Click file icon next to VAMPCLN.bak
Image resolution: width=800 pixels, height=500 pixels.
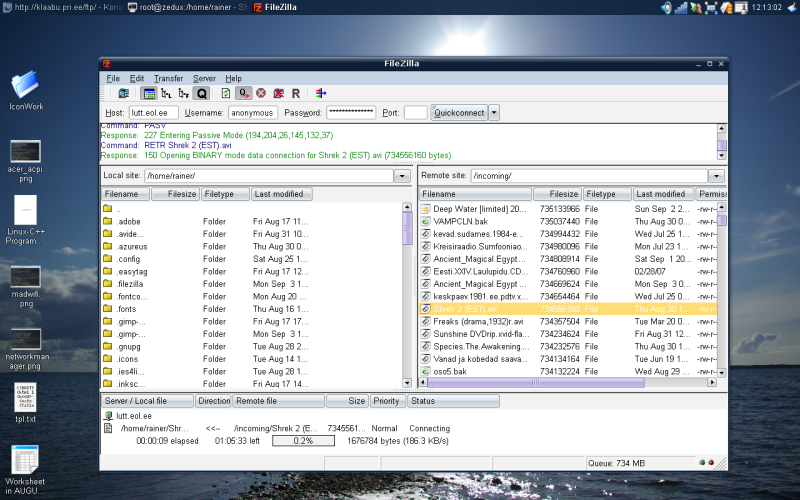[x=426, y=221]
